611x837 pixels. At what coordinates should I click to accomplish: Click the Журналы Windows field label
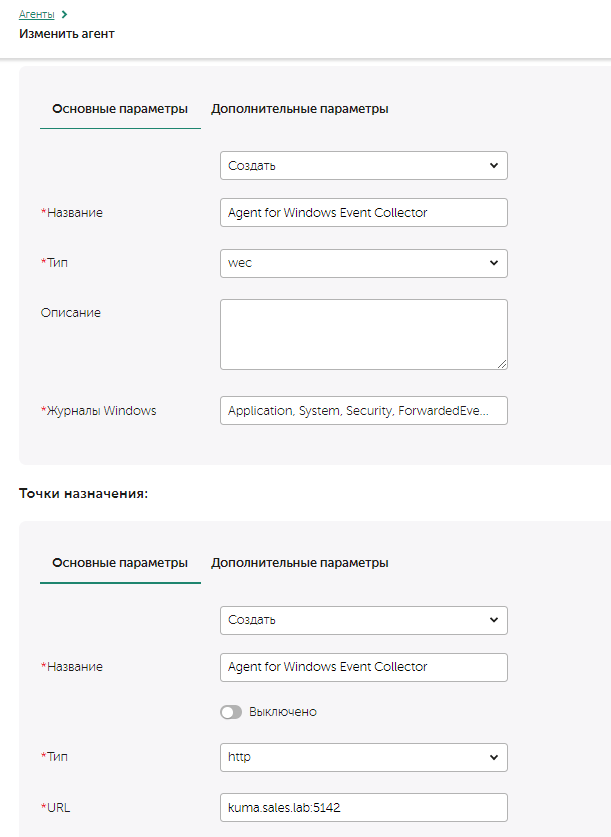point(101,411)
